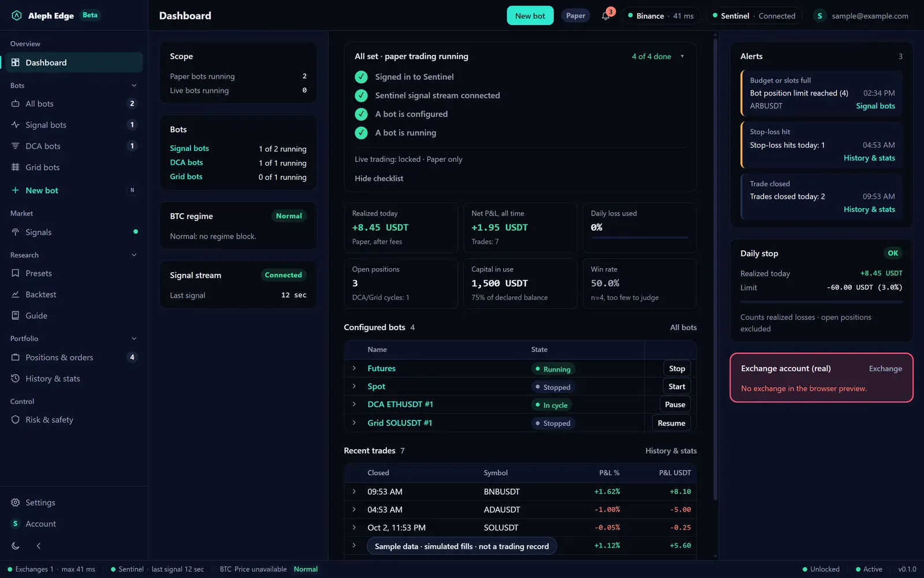
Task: Open Positions & orders page
Action: (x=74, y=357)
